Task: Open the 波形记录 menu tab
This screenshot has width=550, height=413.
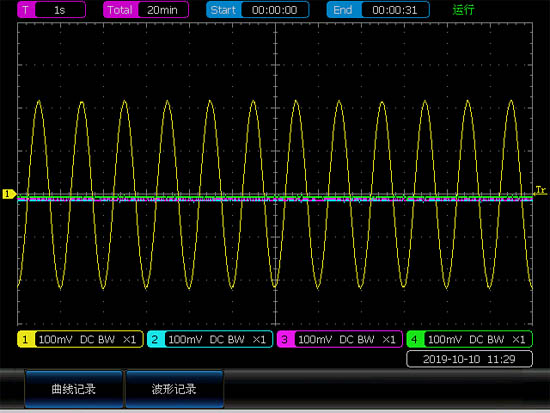Action: pyautogui.click(x=174, y=389)
